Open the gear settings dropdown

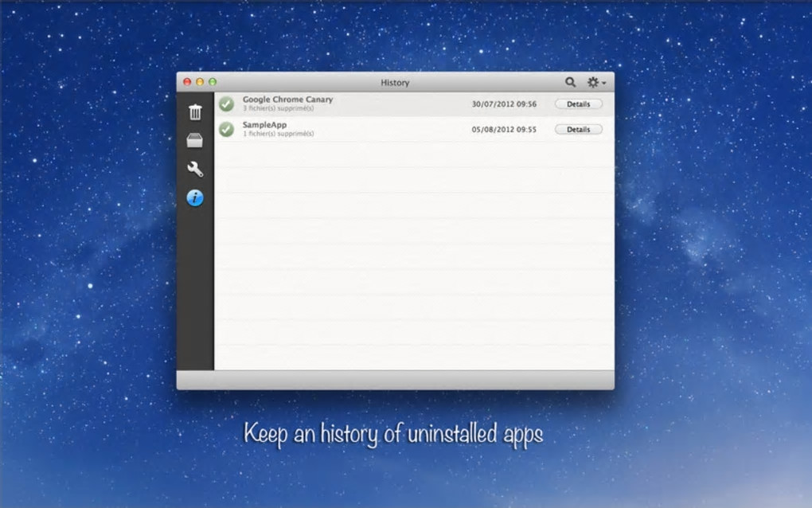click(596, 82)
